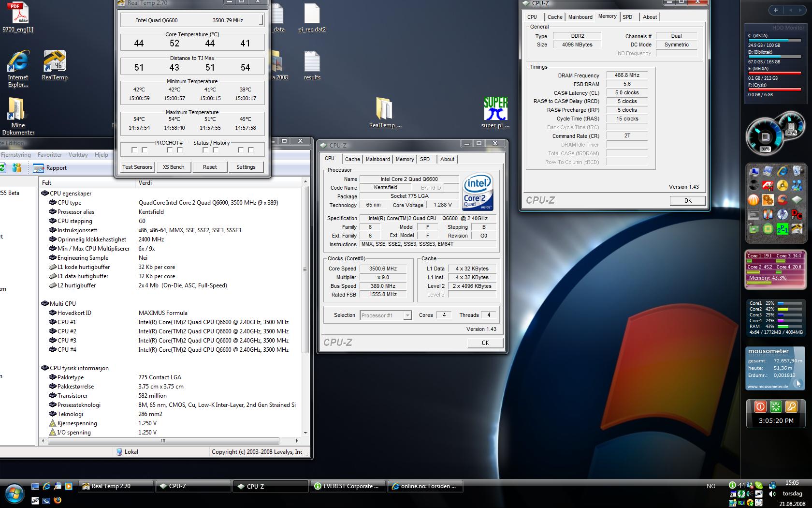Viewport: 812px width, 508px height.
Task: Open the pi_rec.dat2 file icon
Action: pyautogui.click(x=312, y=18)
